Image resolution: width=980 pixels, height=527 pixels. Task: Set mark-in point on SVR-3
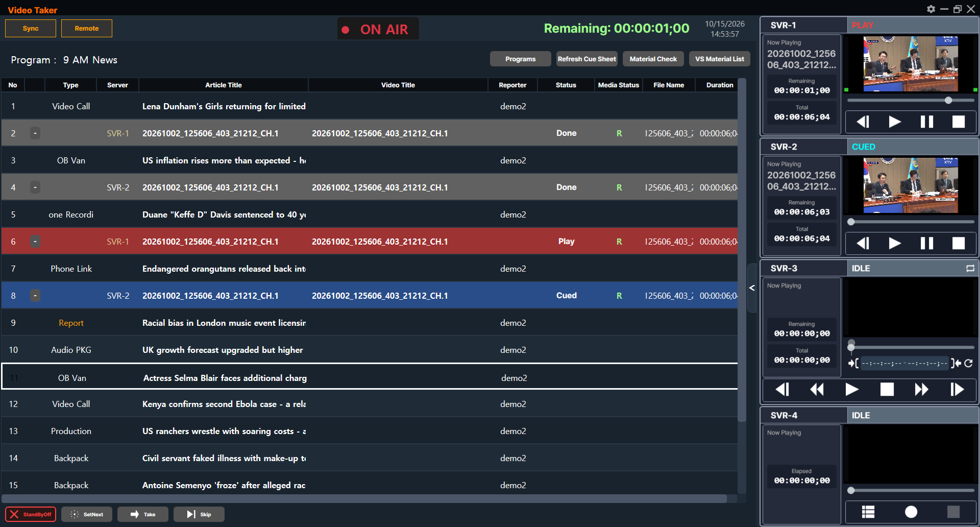click(x=853, y=363)
